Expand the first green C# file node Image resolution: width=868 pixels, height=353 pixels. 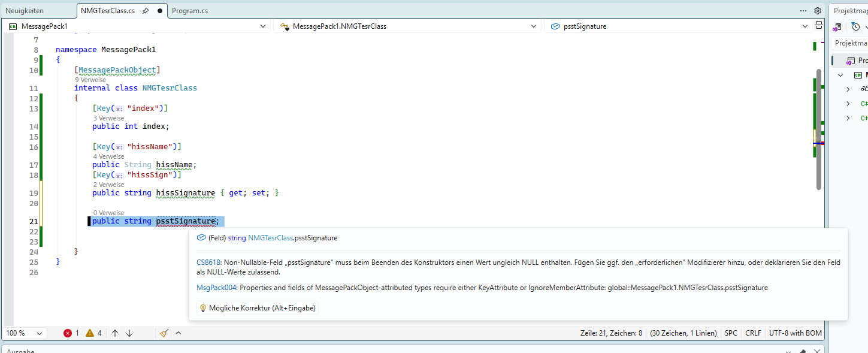click(x=848, y=104)
